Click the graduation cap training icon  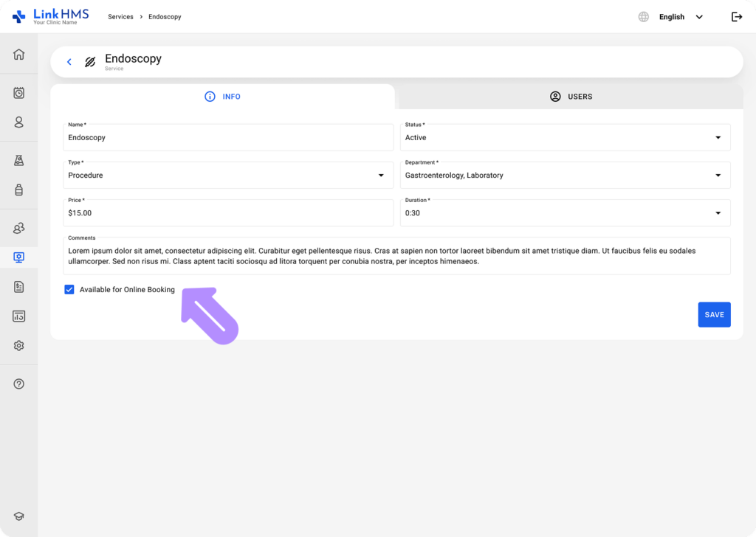pyautogui.click(x=18, y=516)
